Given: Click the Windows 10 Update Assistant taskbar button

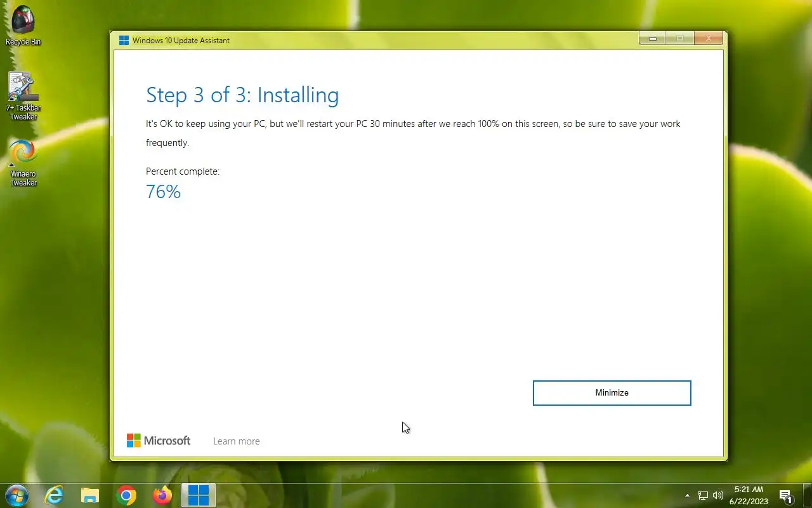Looking at the screenshot, I should point(199,495).
